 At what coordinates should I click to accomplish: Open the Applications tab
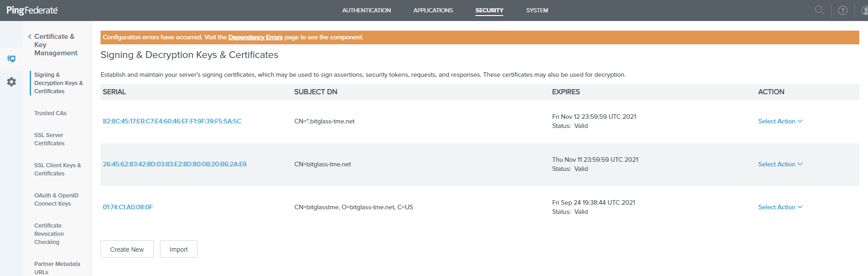click(433, 10)
